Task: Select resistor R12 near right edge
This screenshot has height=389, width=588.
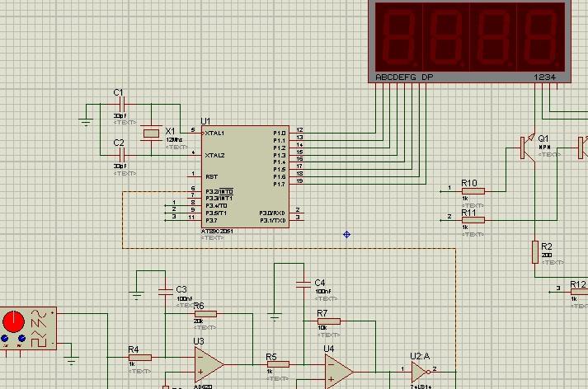Action: [x=579, y=293]
